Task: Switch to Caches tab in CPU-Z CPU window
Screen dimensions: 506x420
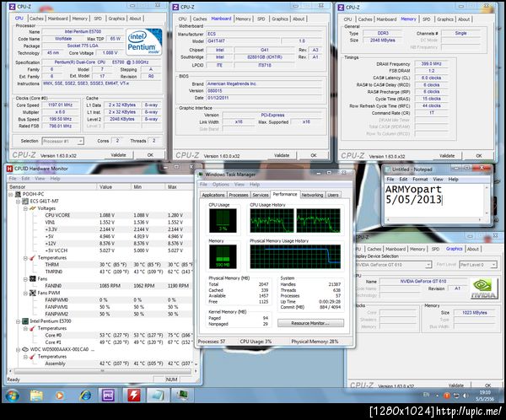Action: [36, 19]
